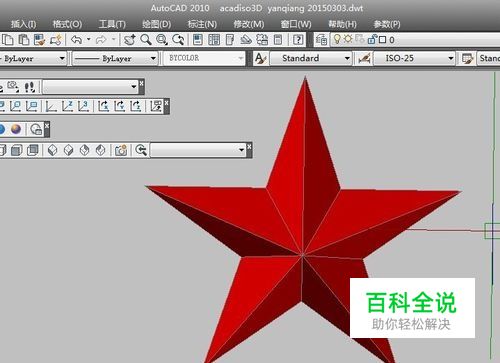Open the 参数(P) menu

(x=387, y=24)
